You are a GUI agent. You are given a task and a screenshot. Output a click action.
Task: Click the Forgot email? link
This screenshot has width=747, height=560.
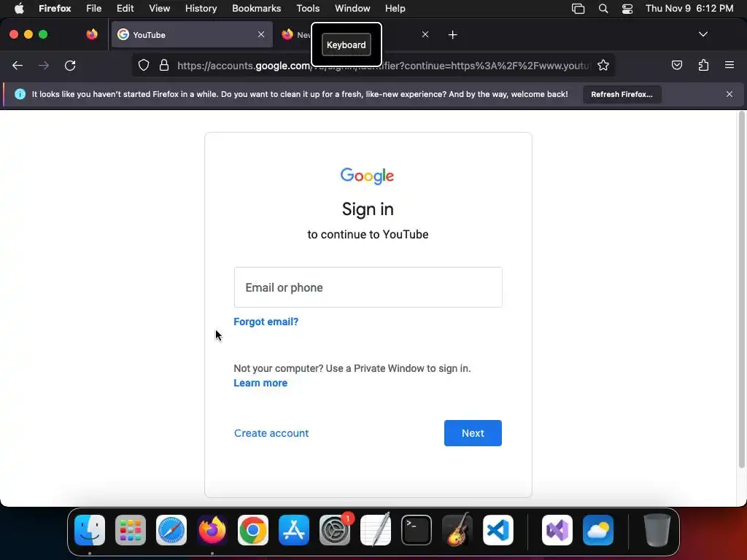click(266, 322)
